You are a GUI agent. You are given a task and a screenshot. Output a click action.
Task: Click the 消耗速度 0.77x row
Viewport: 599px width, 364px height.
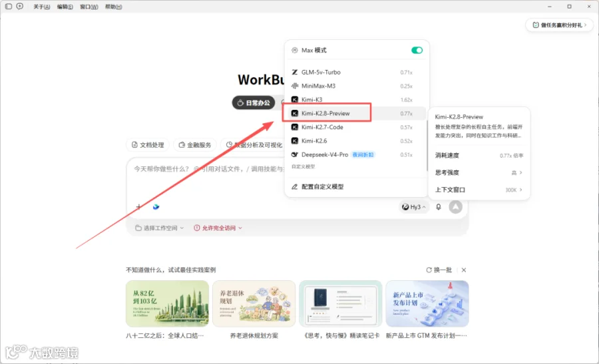click(479, 156)
